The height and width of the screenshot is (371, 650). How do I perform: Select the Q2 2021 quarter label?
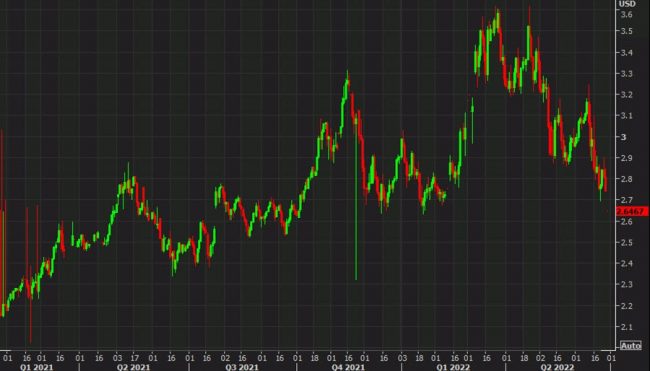[133, 367]
